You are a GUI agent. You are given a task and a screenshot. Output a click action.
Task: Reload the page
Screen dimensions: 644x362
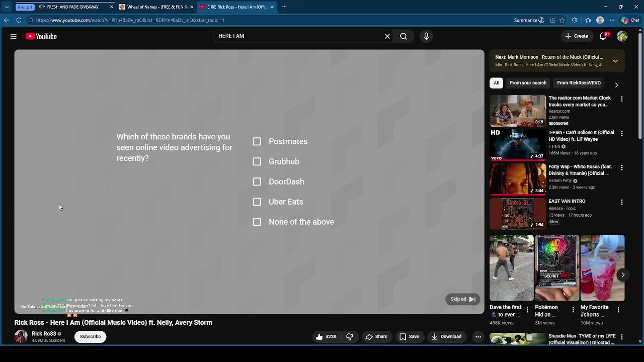[x=19, y=20]
